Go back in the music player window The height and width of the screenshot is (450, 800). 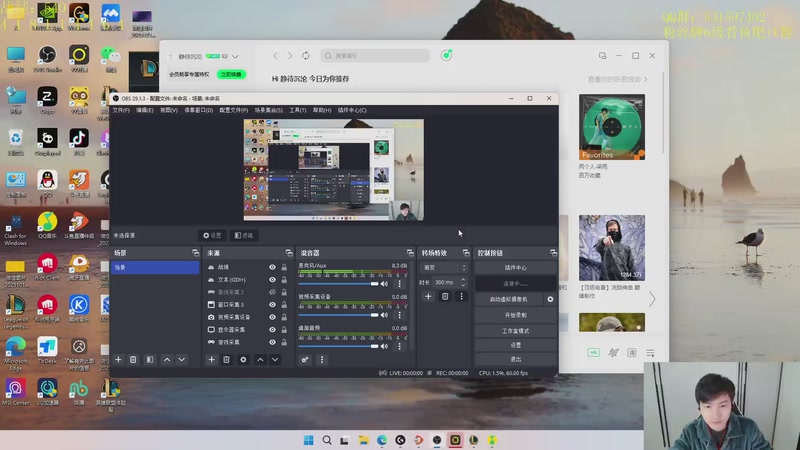click(x=276, y=56)
